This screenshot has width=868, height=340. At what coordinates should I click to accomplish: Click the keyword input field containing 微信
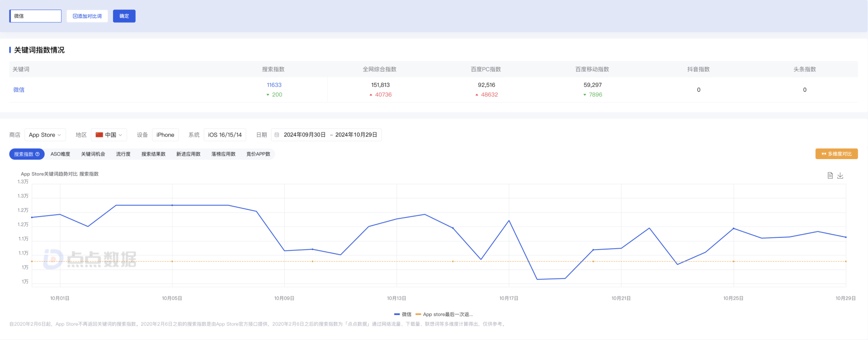pyautogui.click(x=35, y=16)
